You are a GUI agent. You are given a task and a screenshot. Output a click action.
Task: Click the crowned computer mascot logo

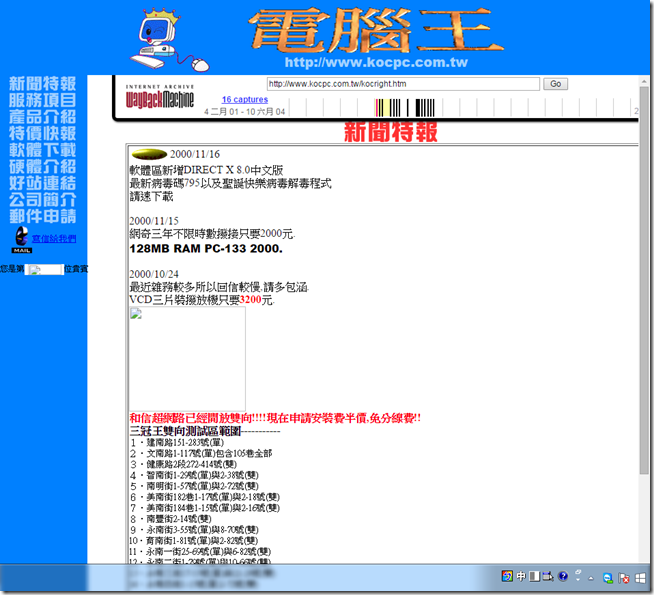click(x=169, y=40)
